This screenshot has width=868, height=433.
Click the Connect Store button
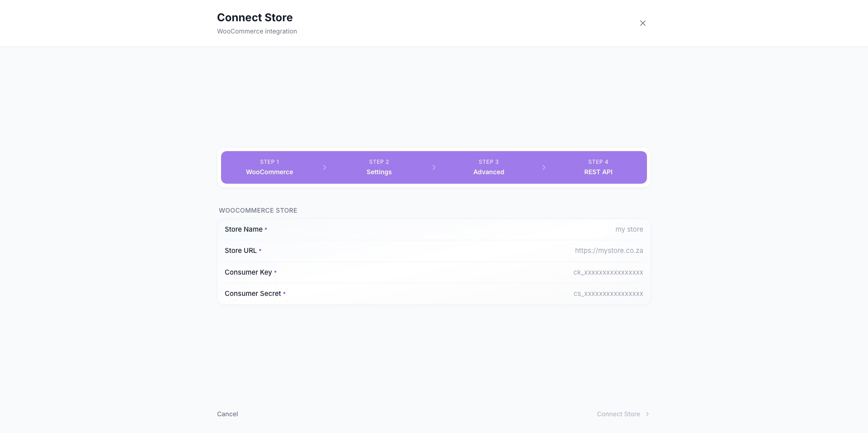point(618,414)
